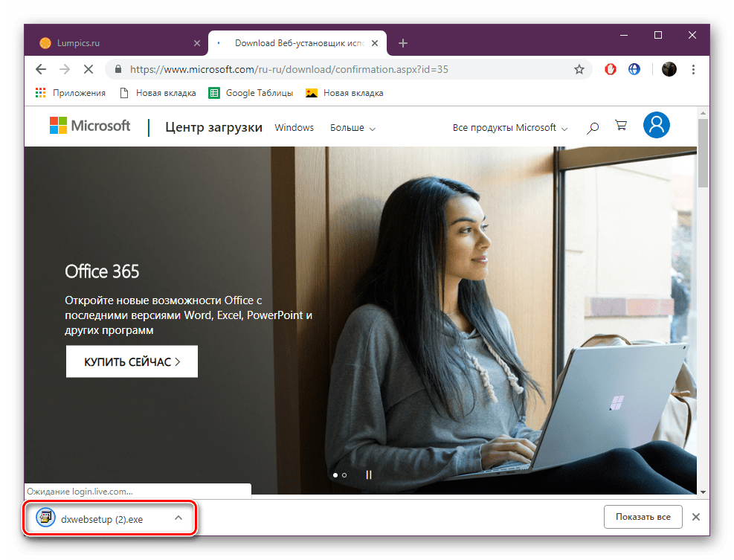Close the downloads bar
This screenshot has height=560, width=734.
pyautogui.click(x=696, y=517)
